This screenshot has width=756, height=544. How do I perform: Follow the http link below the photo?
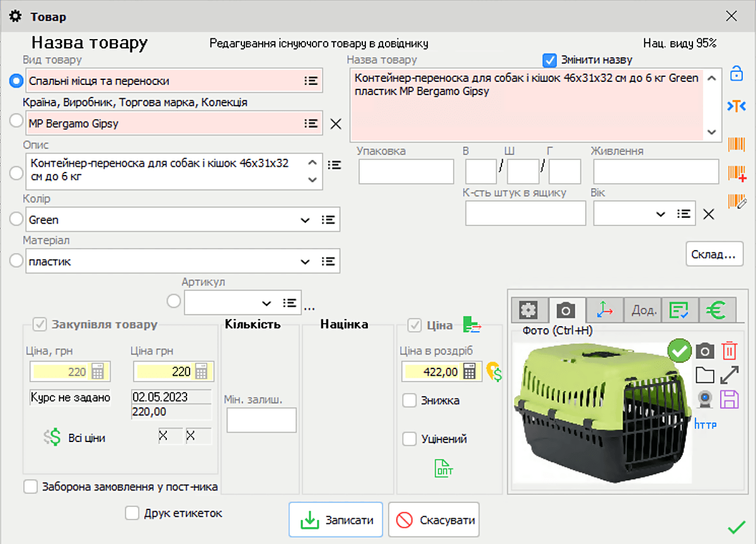coord(706,425)
